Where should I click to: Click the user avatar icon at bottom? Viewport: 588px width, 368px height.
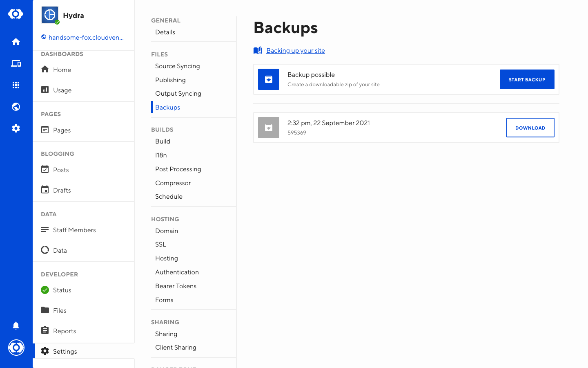(x=16, y=348)
